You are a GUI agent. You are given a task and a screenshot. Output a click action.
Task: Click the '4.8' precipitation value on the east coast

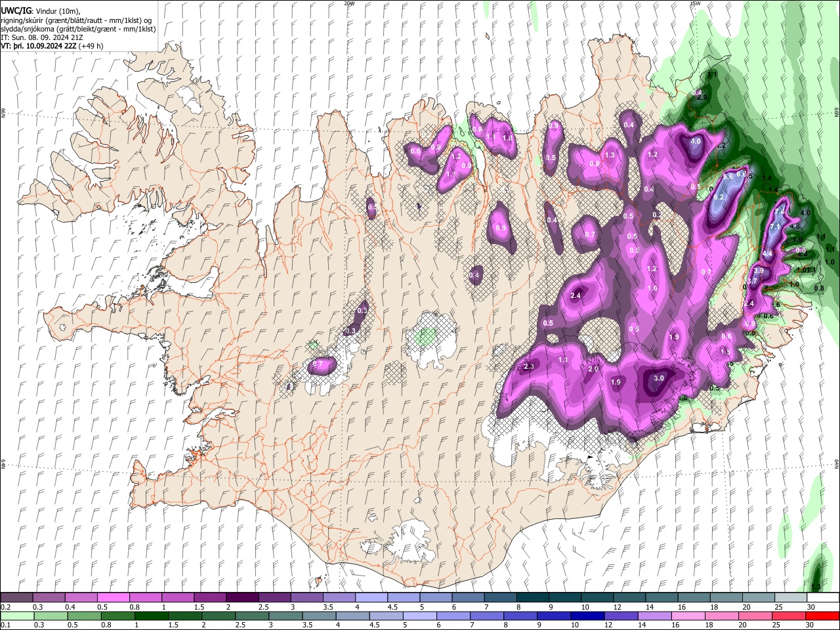coord(795,226)
